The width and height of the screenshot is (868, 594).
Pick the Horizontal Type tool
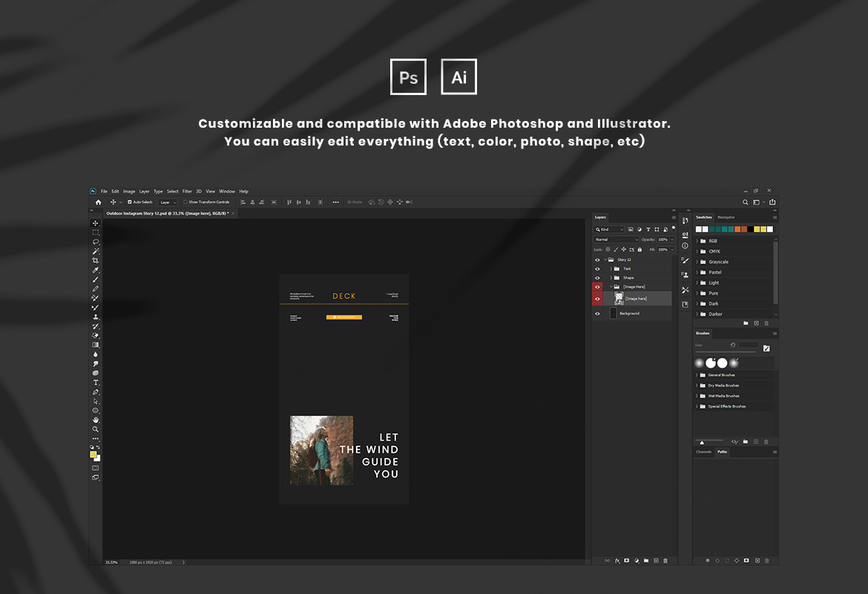tap(95, 382)
